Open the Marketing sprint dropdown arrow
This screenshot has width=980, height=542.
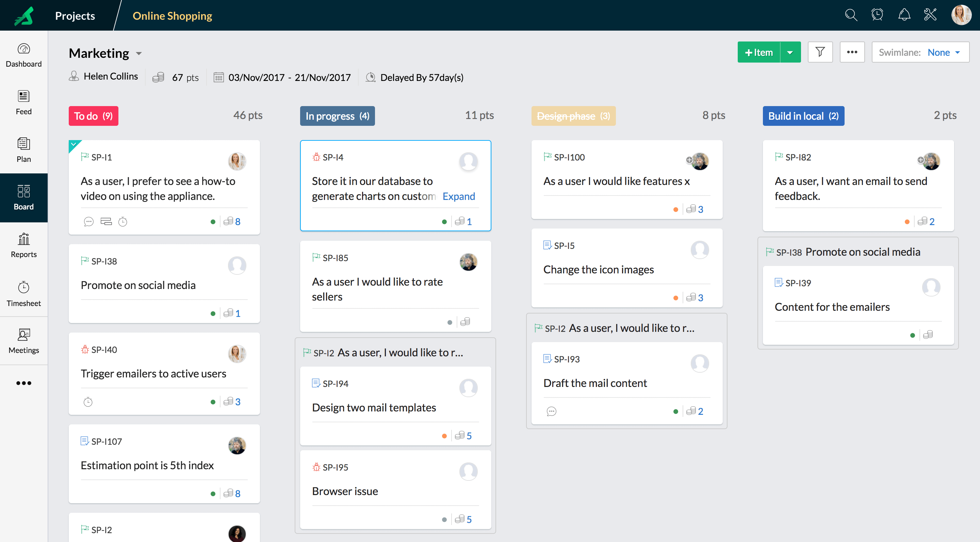(139, 54)
